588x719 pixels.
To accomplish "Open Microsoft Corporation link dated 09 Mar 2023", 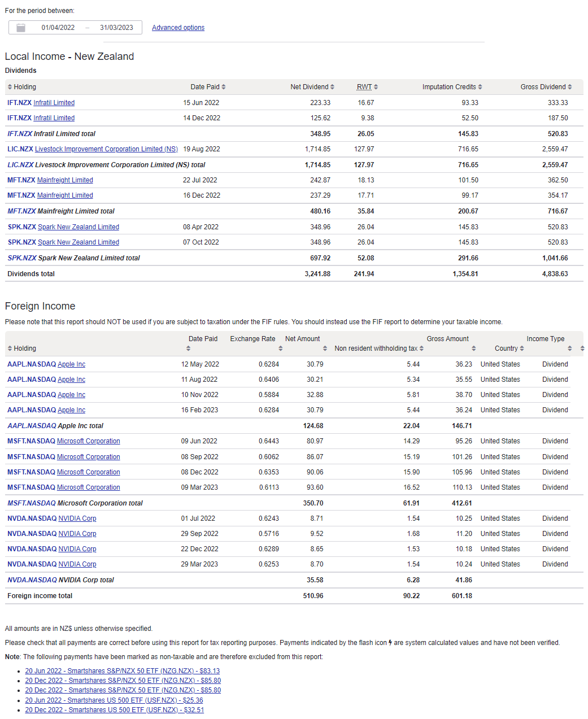I will [x=89, y=487].
